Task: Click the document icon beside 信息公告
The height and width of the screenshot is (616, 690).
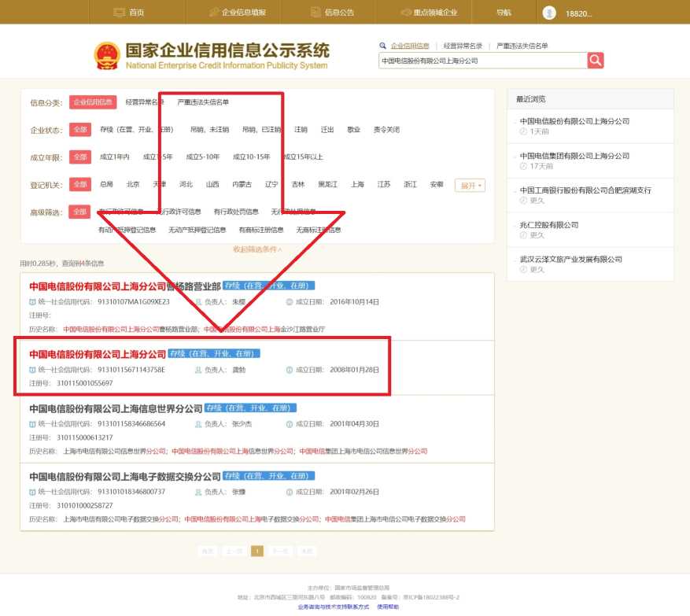Action: point(315,13)
